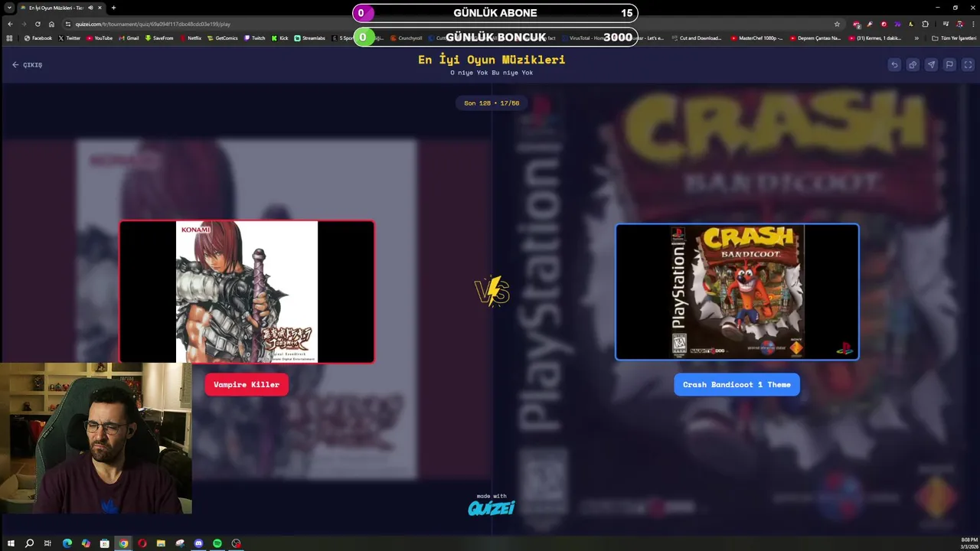The width and height of the screenshot is (980, 551).
Task: Open the Cut and Download bookmark
Action: pos(697,38)
